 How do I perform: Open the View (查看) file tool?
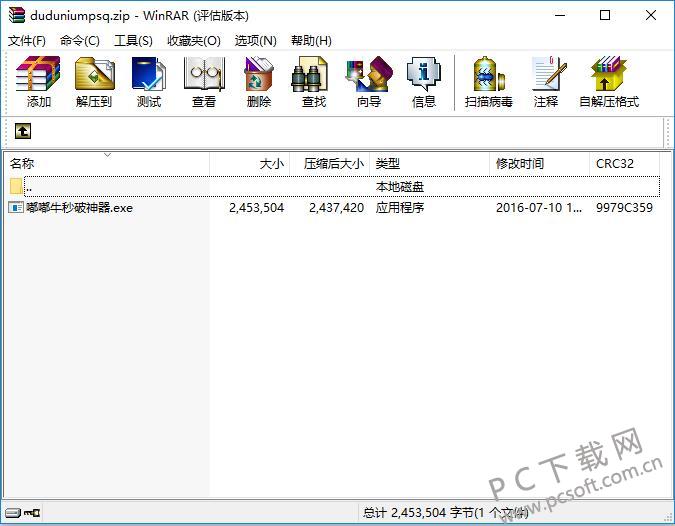click(204, 82)
